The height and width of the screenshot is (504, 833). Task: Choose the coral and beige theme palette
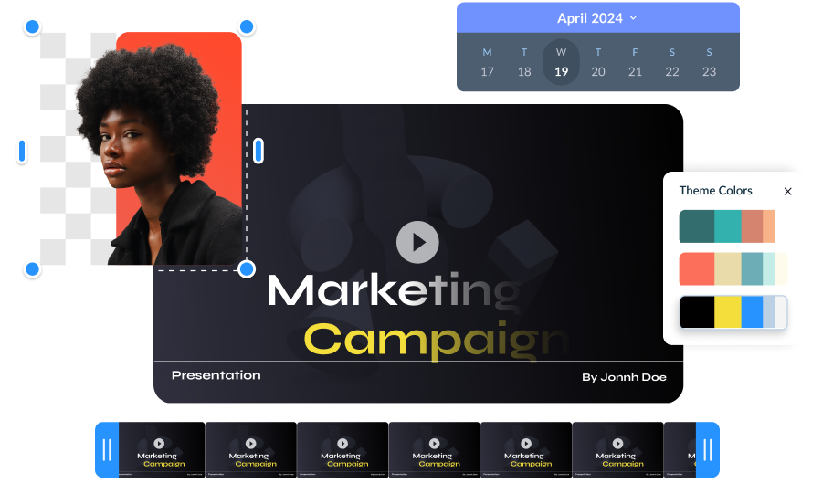(x=733, y=269)
